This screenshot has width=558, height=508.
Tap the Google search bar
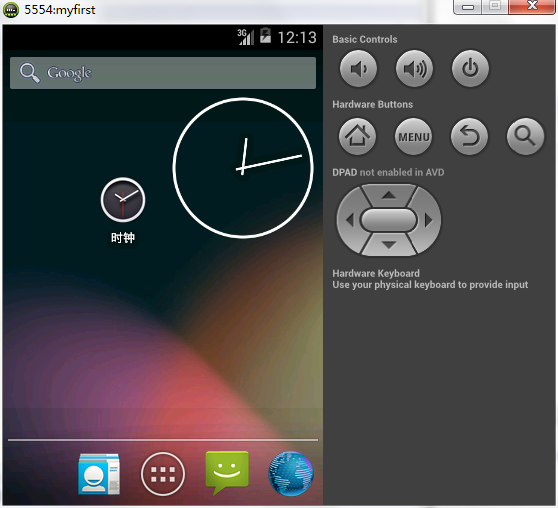[x=163, y=73]
